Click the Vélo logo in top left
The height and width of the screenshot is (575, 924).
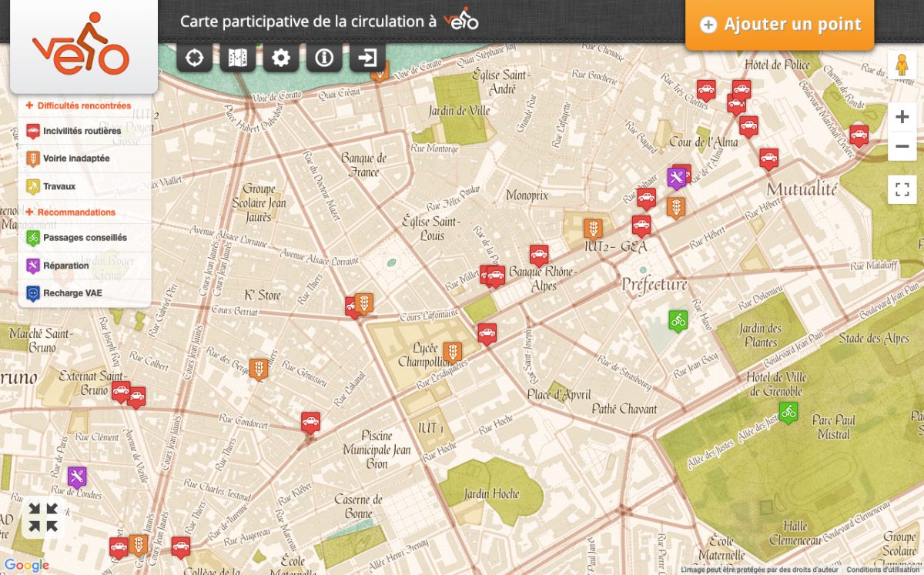coord(81,46)
